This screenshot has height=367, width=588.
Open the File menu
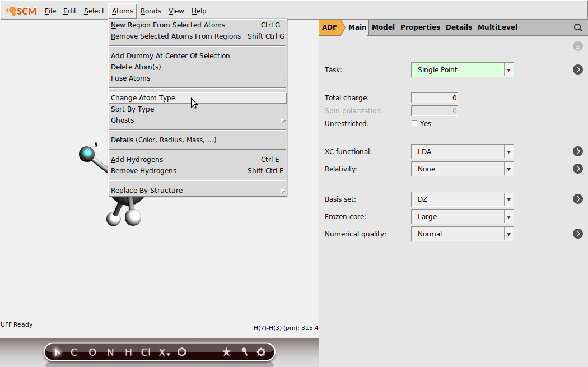coord(50,11)
